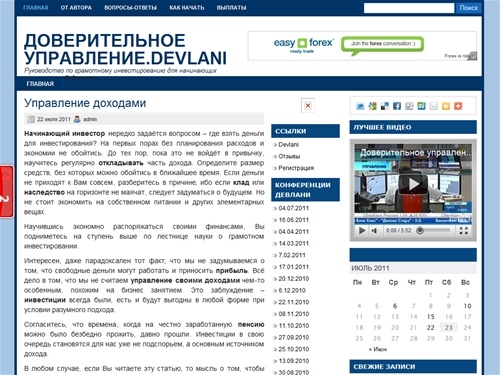The height and width of the screenshot is (375, 500).
Task: Click the ad info icon on the banner
Action: [473, 56]
